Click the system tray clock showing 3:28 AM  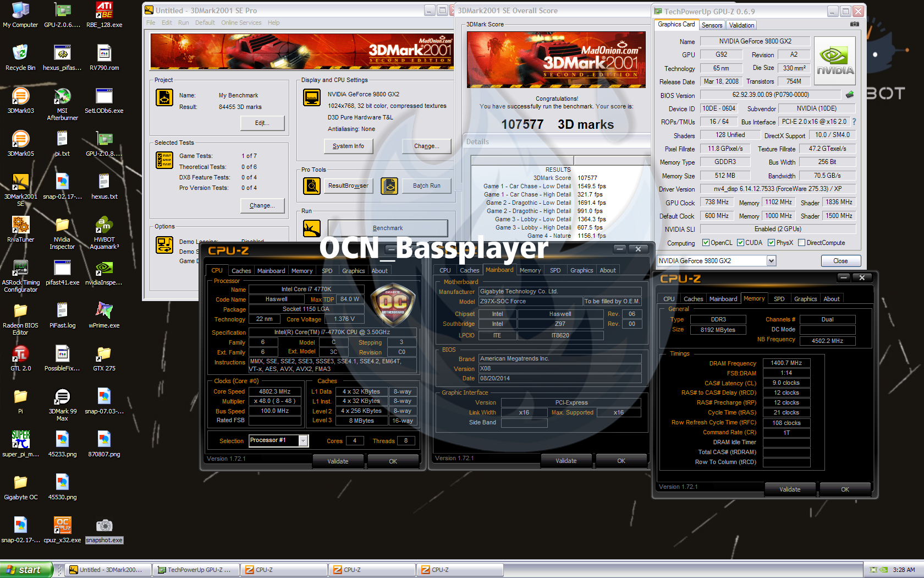(904, 570)
